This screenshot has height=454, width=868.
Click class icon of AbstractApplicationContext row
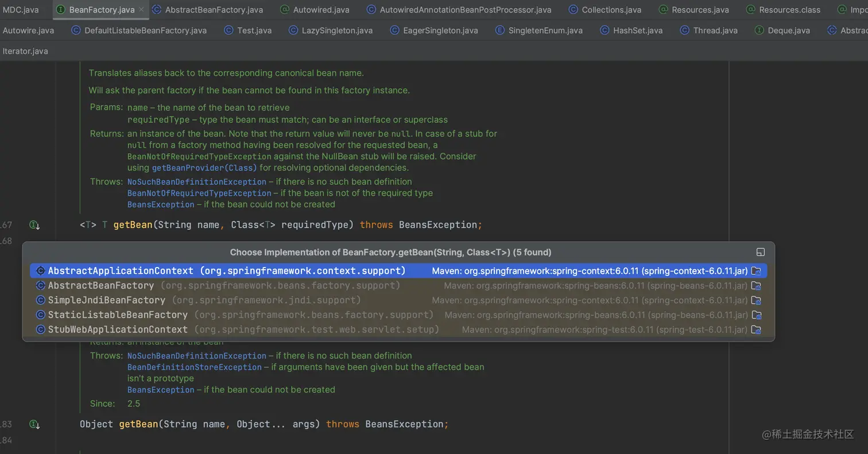pyautogui.click(x=40, y=271)
